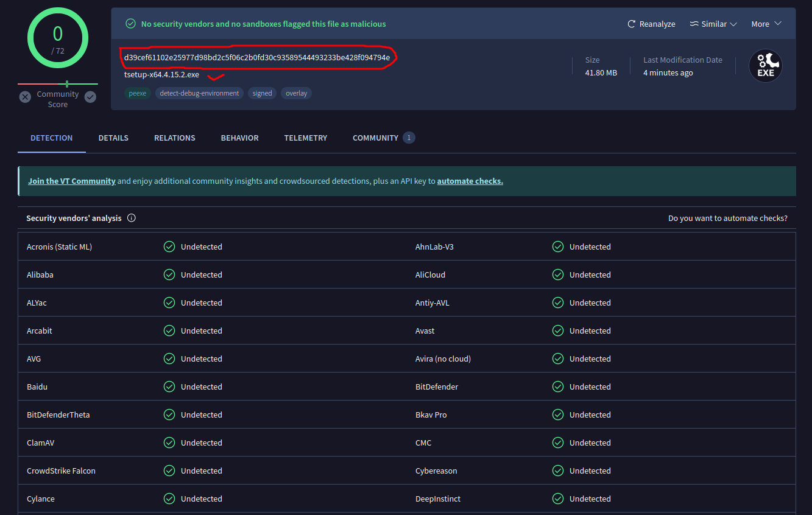
Task: Click the Cybereason undetected check icon
Action: point(558,471)
